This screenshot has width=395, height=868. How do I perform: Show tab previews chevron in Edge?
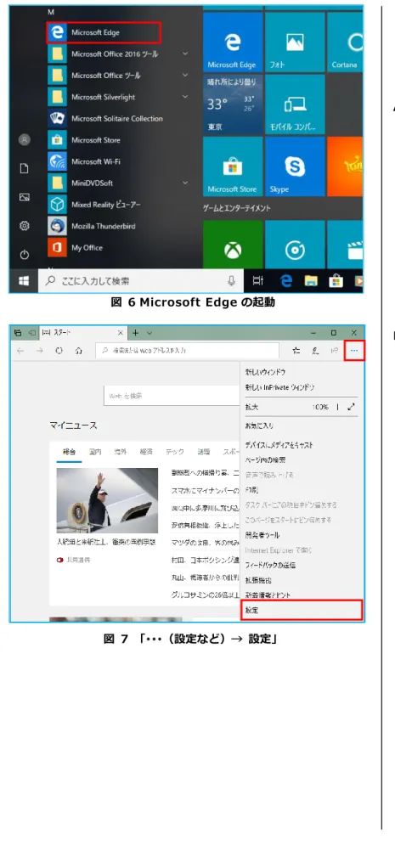coord(150,333)
